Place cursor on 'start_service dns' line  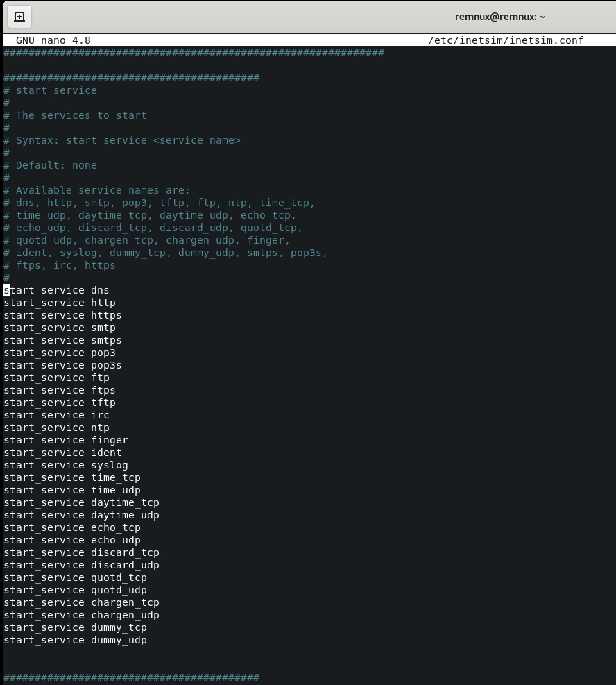click(x=56, y=290)
